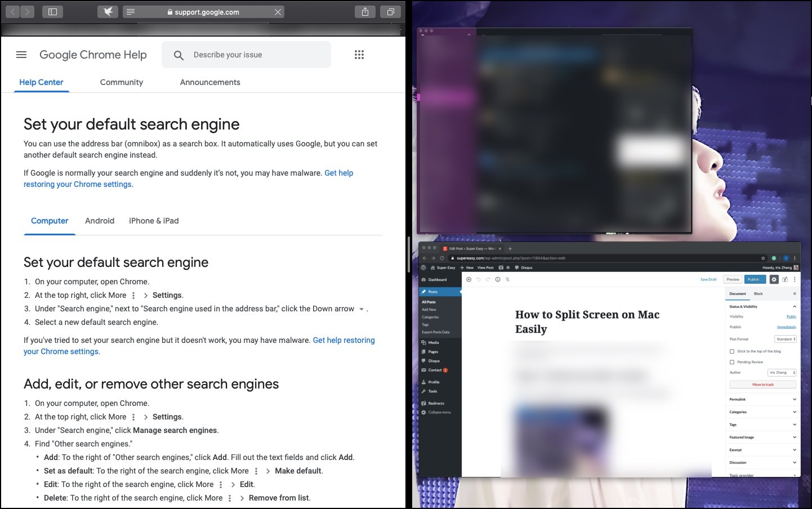Click the Public visibility link
Image resolution: width=812 pixels, height=509 pixels.
click(x=791, y=316)
